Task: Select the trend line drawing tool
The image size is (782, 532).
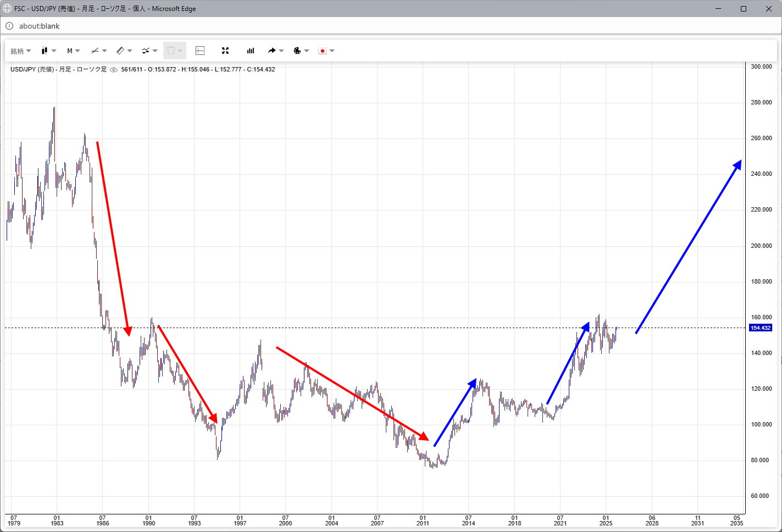Action: (x=95, y=51)
